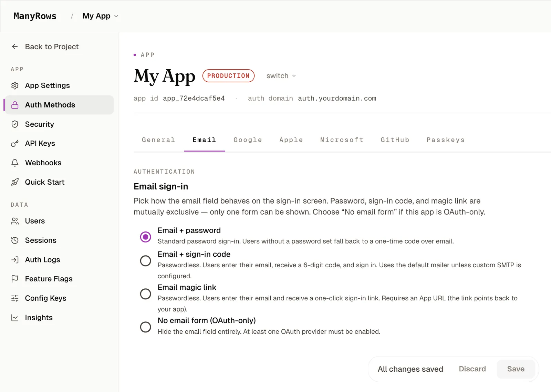
Task: Switch to the Passkeys tab
Action: [446, 140]
